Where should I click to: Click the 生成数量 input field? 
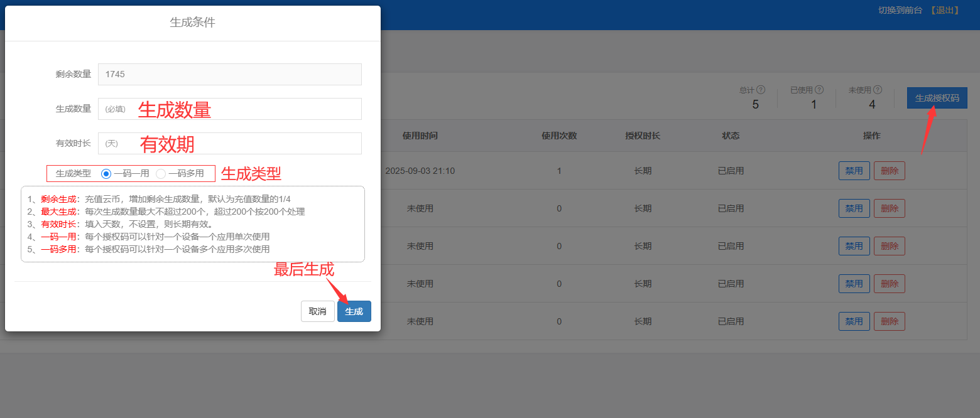[230, 109]
